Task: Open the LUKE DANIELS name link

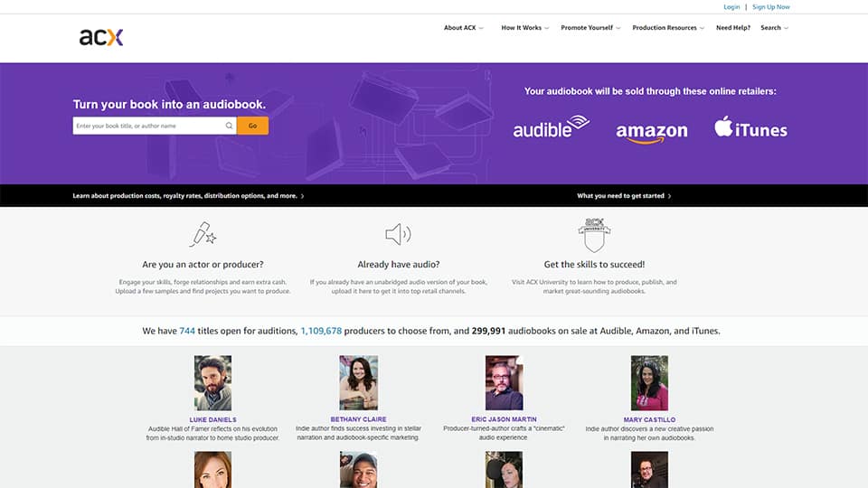Action: [212, 420]
